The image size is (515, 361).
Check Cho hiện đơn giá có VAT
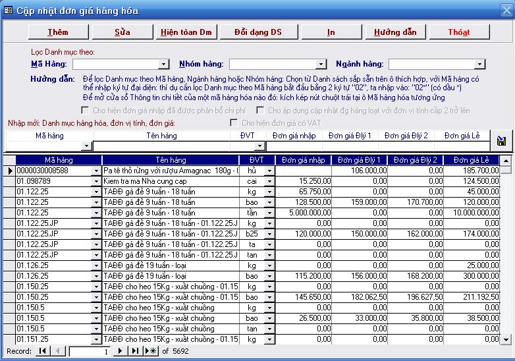tap(234, 123)
